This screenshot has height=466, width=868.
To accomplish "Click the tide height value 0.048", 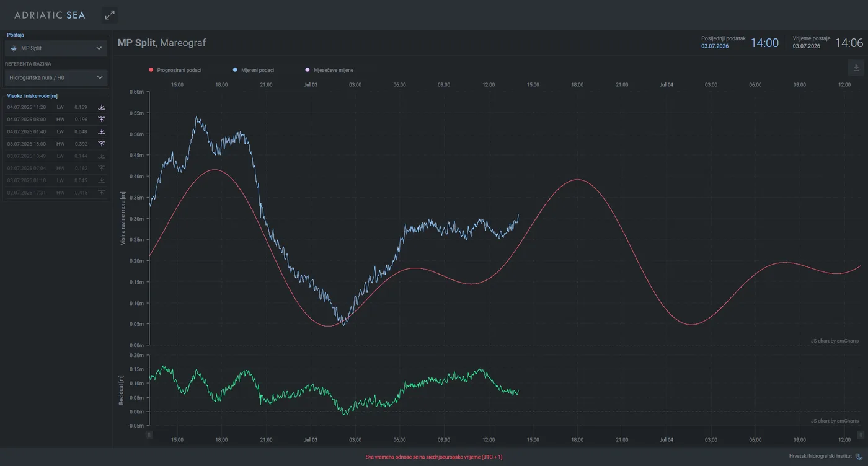I will point(81,132).
